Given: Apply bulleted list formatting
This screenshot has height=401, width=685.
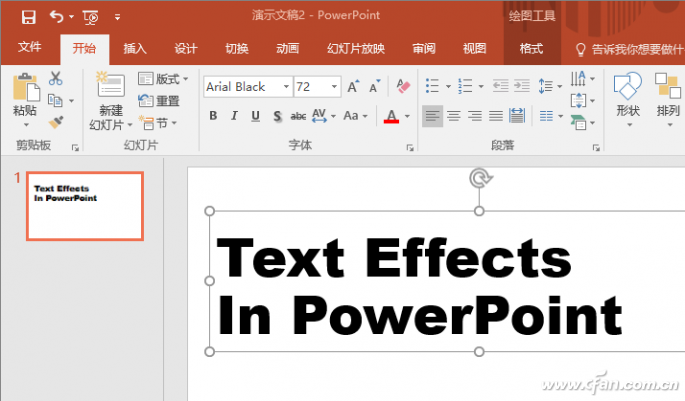Looking at the screenshot, I should click(432, 86).
